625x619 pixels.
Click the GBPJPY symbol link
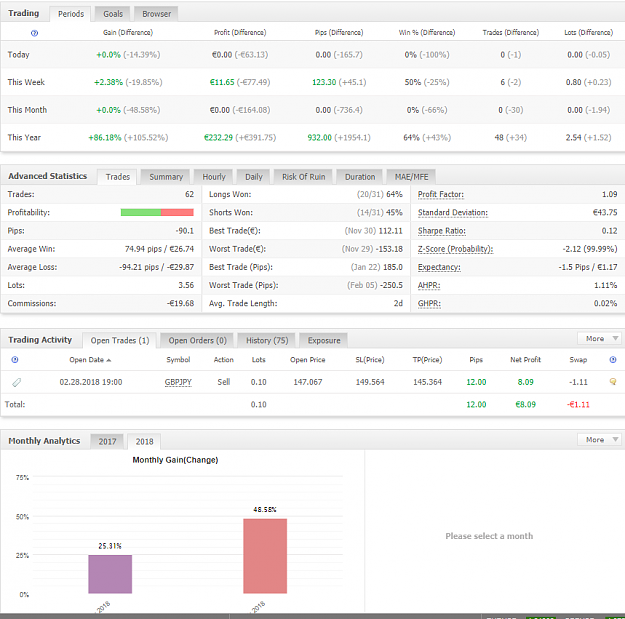[178, 382]
